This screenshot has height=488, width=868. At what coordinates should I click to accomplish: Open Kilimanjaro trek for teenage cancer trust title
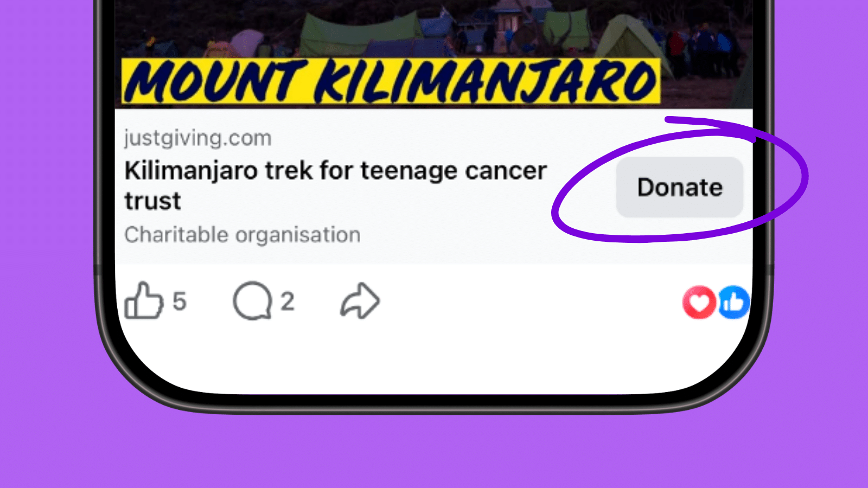[x=335, y=185]
